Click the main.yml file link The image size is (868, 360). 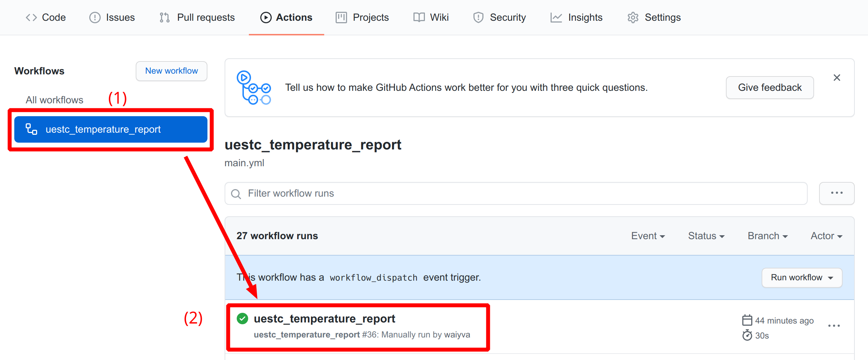(244, 163)
